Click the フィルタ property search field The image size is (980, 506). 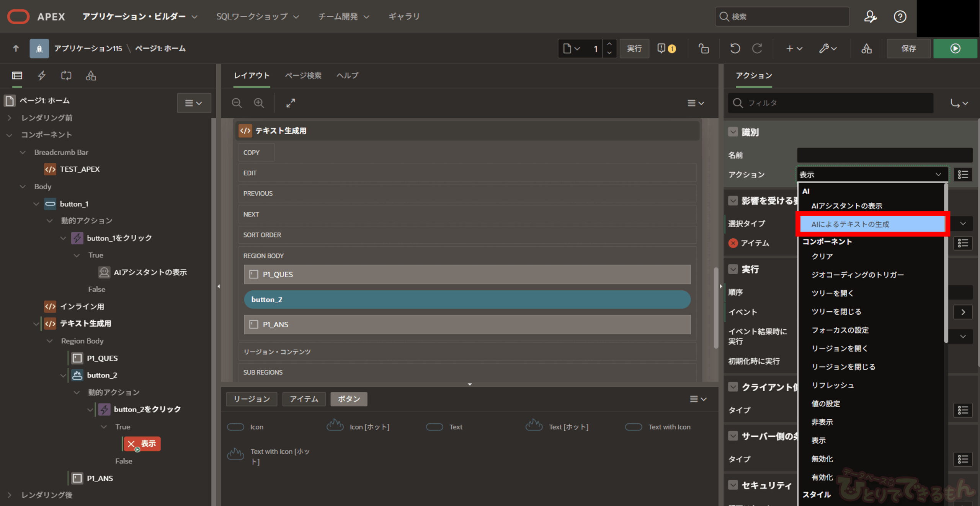tap(831, 103)
